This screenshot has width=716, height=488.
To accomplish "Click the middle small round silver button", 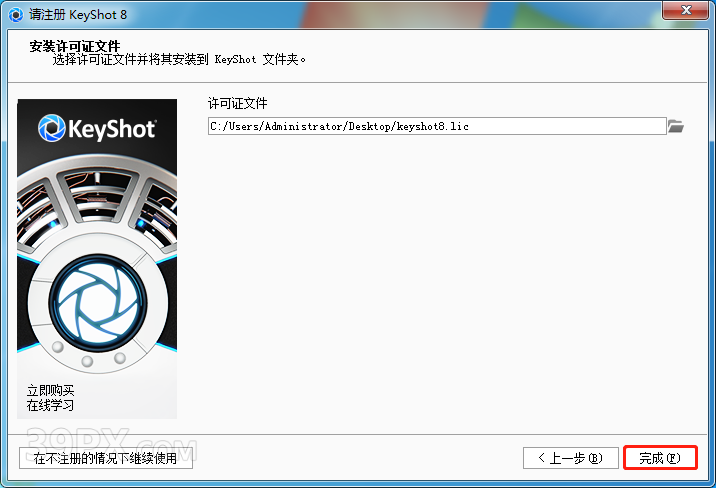I will pos(88,361).
